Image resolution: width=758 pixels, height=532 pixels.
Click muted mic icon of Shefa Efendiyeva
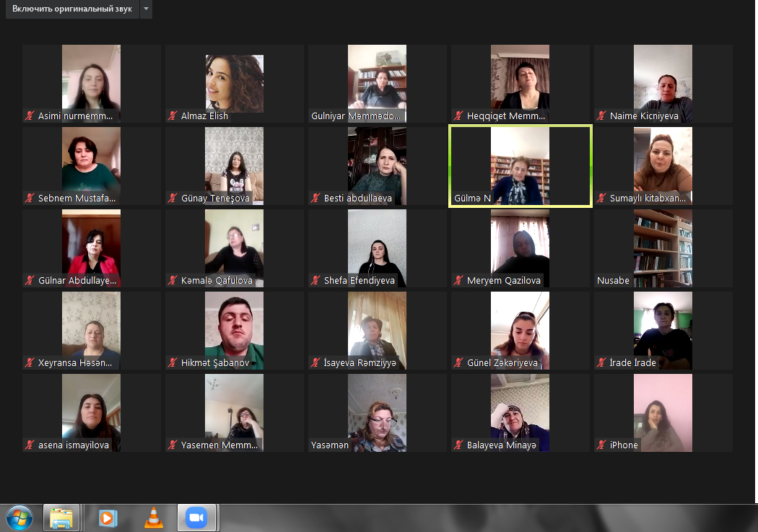click(315, 280)
